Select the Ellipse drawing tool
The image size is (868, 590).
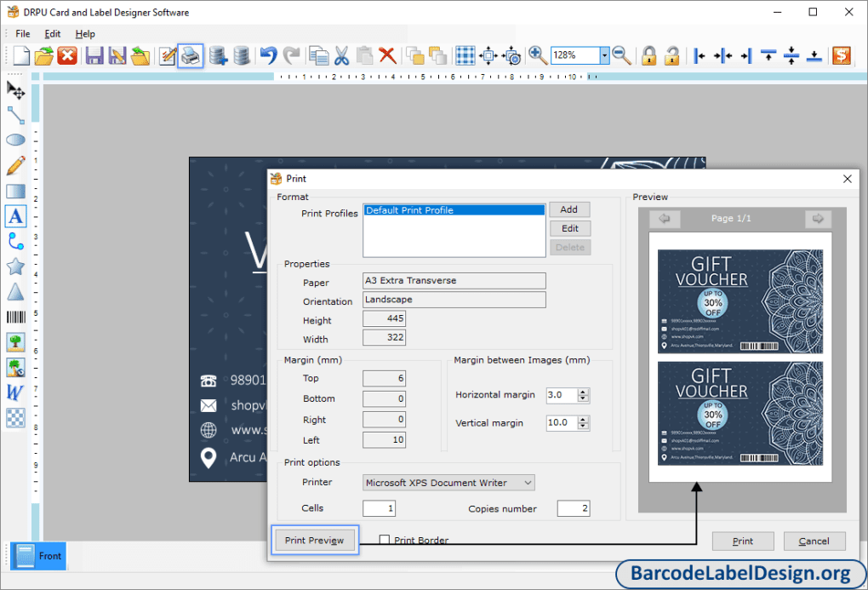(x=15, y=140)
